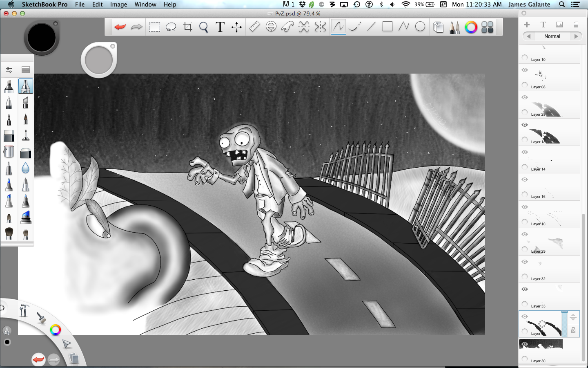Switch to previous blend mode arrow
The width and height of the screenshot is (588, 368).
[529, 36]
